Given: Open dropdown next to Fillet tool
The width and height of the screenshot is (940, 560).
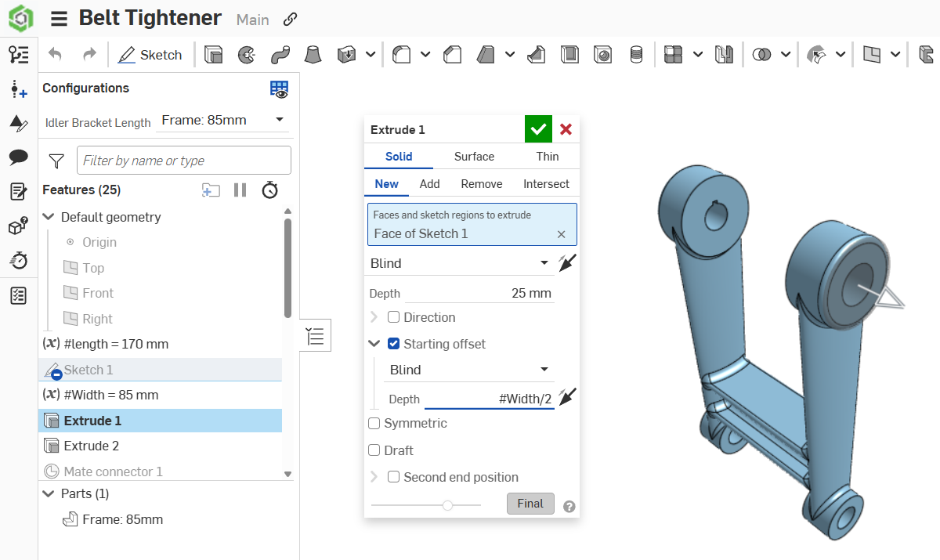Looking at the screenshot, I should tap(425, 55).
